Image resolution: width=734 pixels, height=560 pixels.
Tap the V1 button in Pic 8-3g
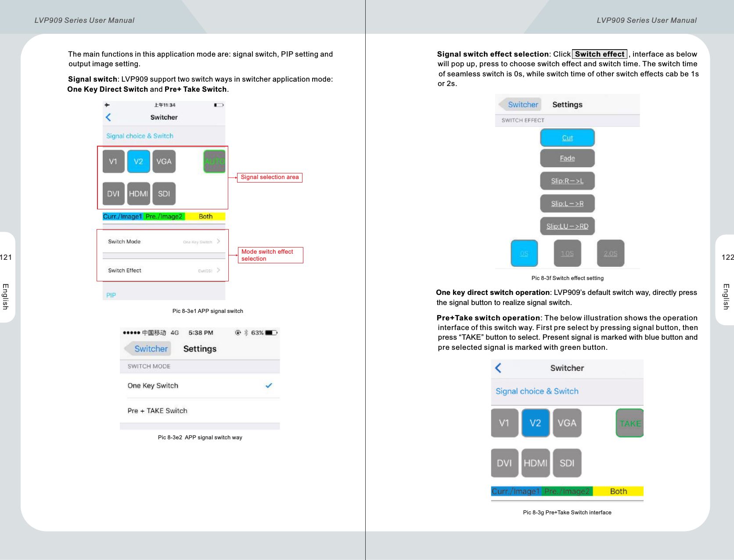504,423
